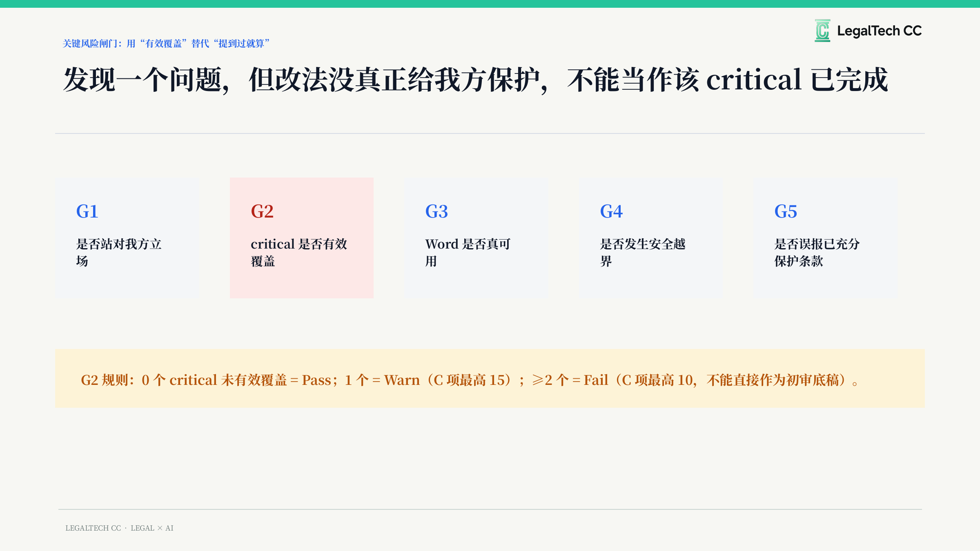
Task: Click the 是否发生安全越界 description
Action: pyautogui.click(x=643, y=252)
